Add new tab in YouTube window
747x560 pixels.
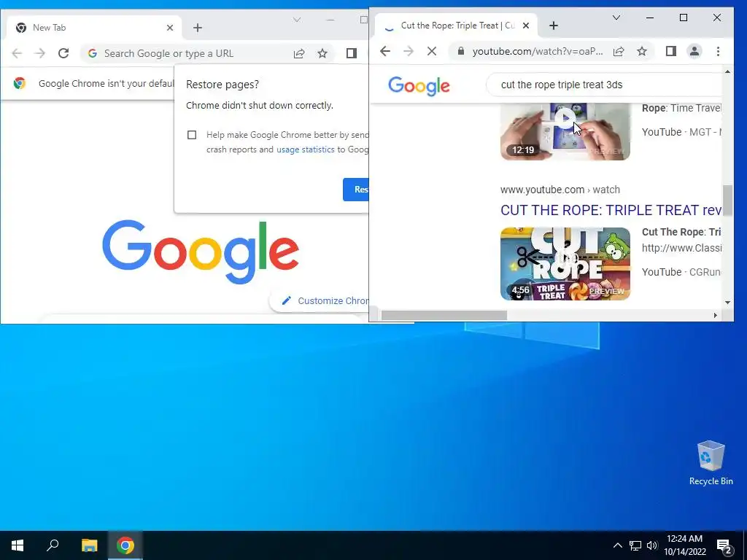point(554,26)
